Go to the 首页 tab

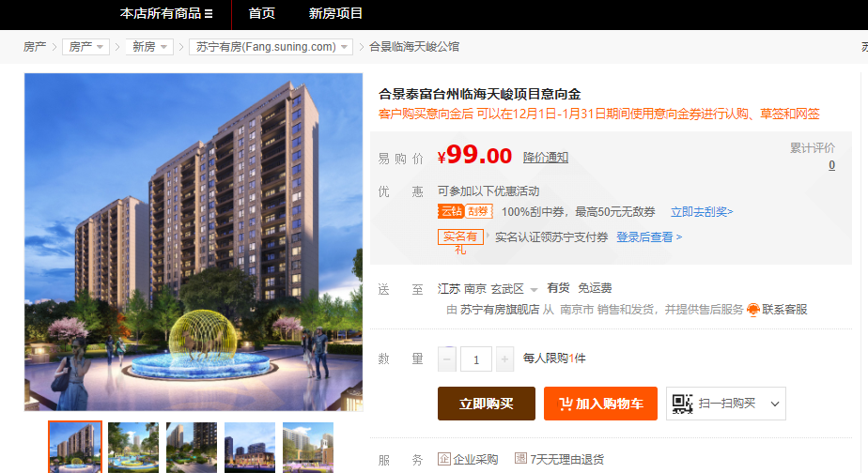262,13
